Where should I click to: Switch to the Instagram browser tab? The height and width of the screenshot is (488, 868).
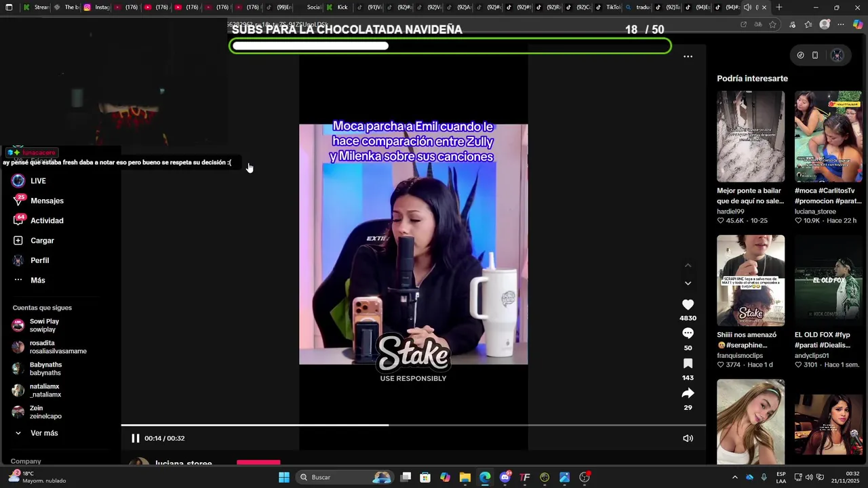coord(97,7)
